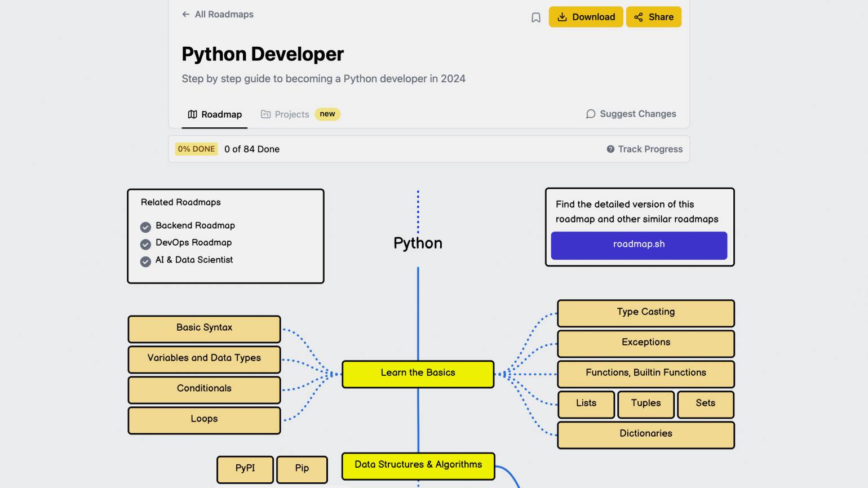Toggle the AI & Data Scientist check circle
The image size is (868, 488).
[x=145, y=261]
